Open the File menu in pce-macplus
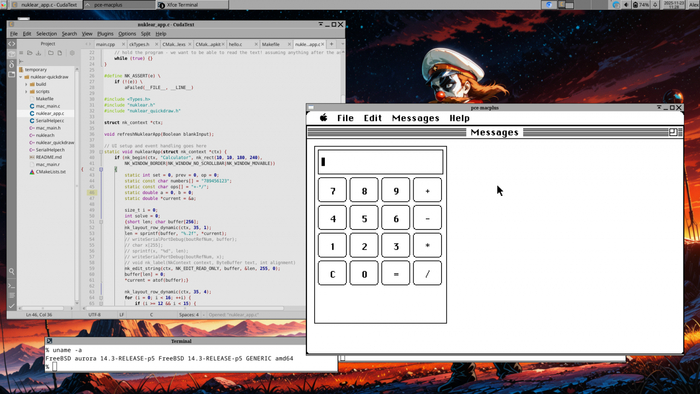 (x=345, y=118)
